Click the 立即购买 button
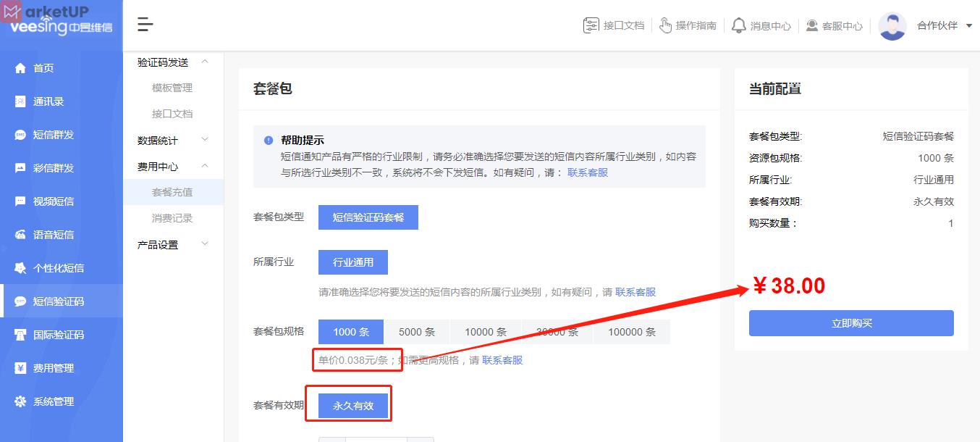This screenshot has width=980, height=442. (851, 323)
